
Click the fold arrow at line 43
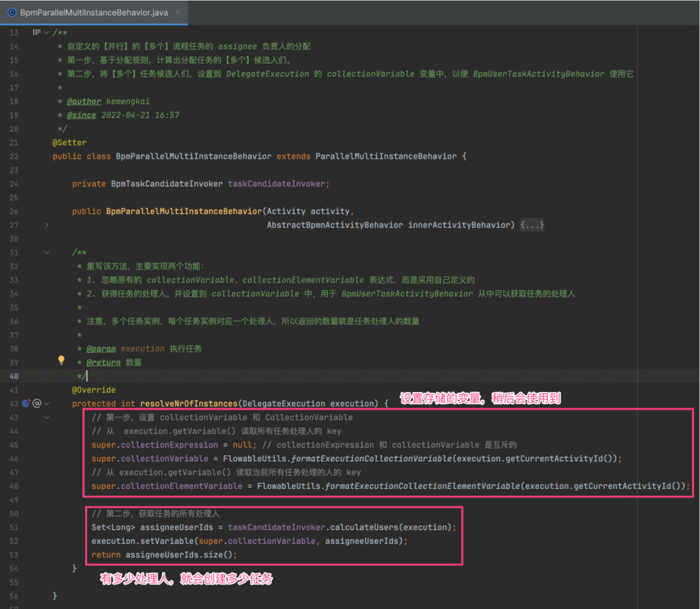pyautogui.click(x=46, y=417)
